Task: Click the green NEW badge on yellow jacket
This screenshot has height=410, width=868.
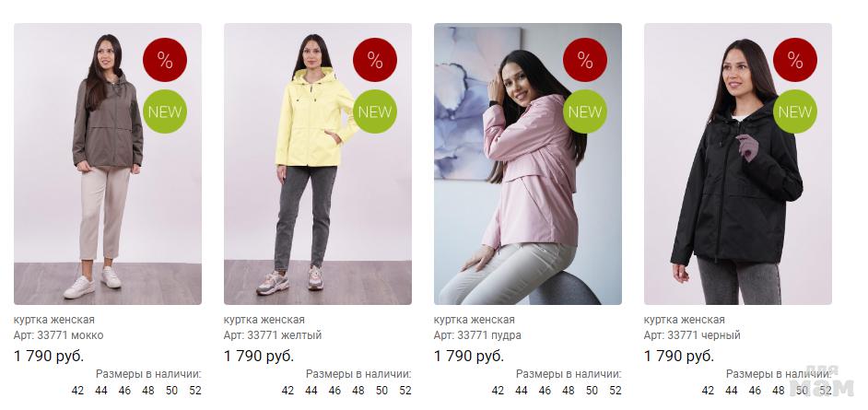Action: tap(375, 111)
